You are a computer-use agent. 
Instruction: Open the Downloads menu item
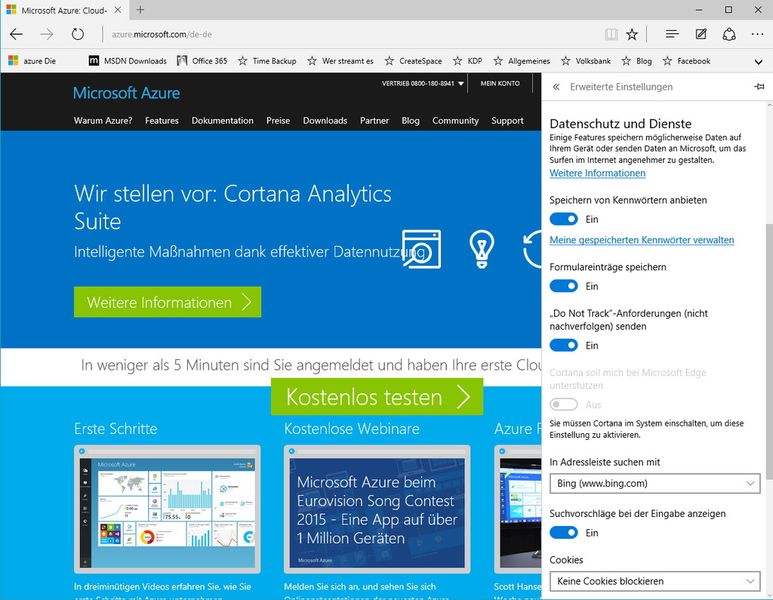(325, 120)
